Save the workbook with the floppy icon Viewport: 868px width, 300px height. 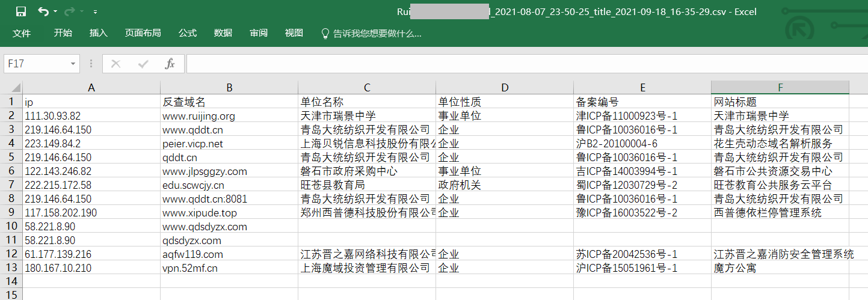coord(20,11)
